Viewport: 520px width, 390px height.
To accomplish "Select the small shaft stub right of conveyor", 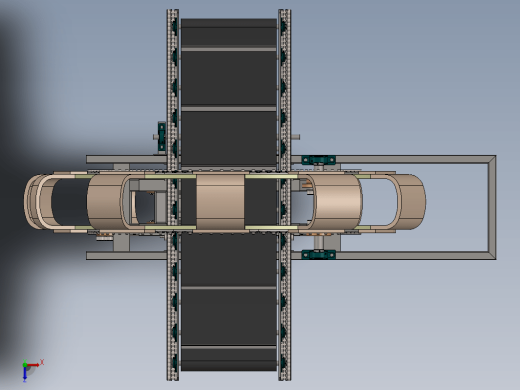I will pos(296,137).
